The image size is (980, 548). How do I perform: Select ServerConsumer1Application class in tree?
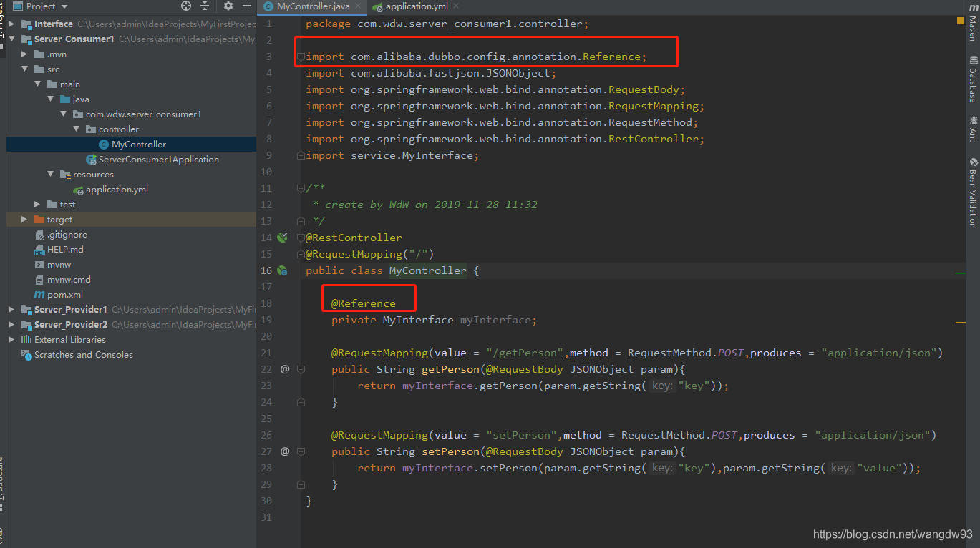pyautogui.click(x=158, y=160)
